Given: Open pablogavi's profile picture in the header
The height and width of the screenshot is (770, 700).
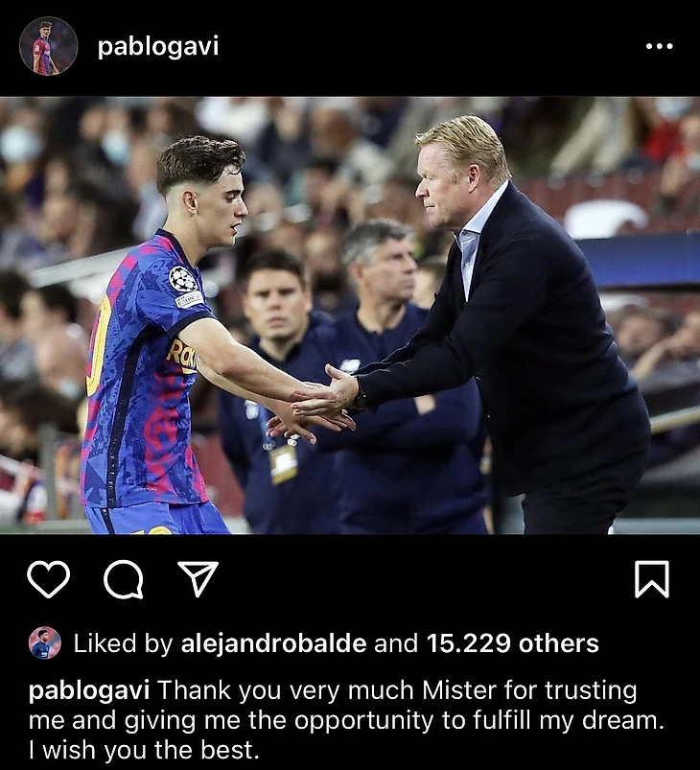Looking at the screenshot, I should (x=48, y=46).
